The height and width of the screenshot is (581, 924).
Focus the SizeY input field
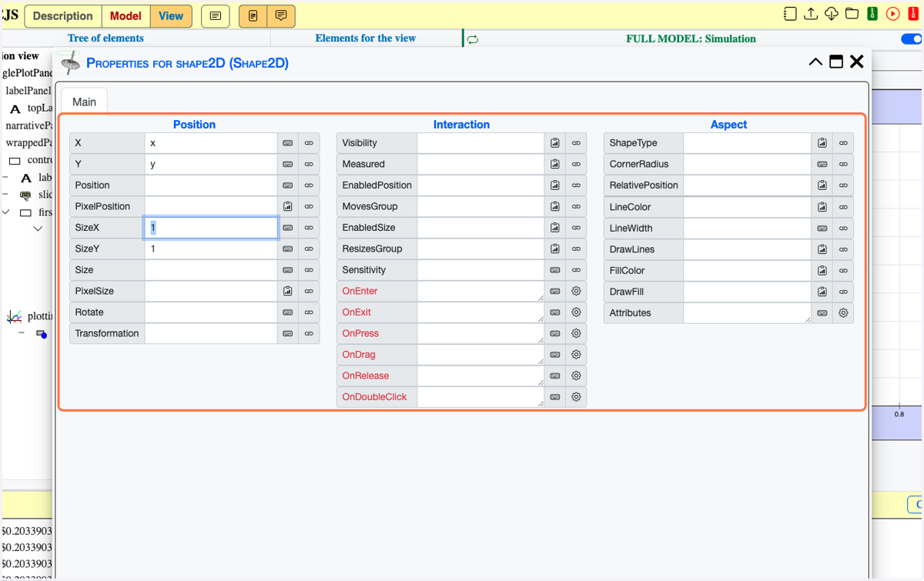coord(211,249)
